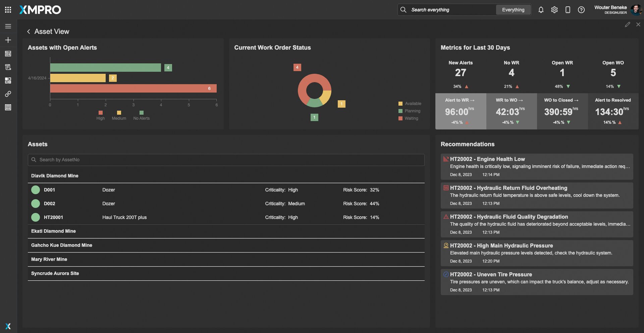The image size is (644, 333).
Task: Click the Search by AssetNo field
Action: (x=226, y=160)
